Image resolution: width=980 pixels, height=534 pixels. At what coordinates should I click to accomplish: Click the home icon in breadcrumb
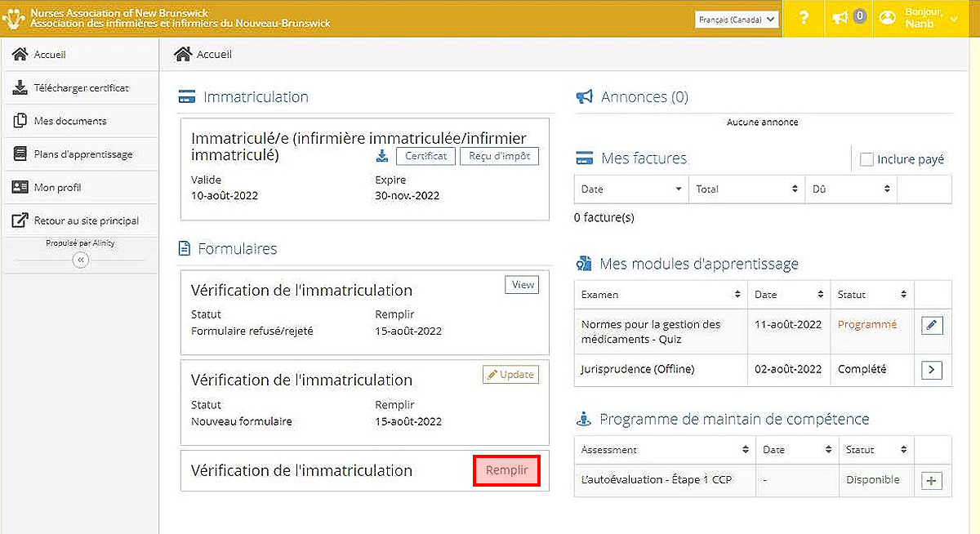coord(183,55)
